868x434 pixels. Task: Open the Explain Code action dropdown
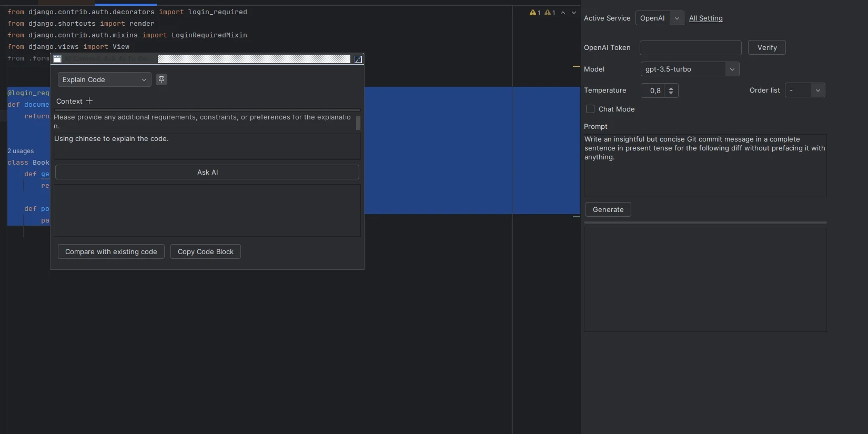tap(104, 79)
